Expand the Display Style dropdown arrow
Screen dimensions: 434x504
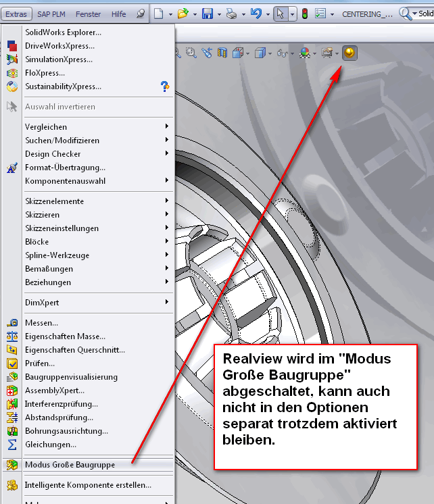click(270, 53)
